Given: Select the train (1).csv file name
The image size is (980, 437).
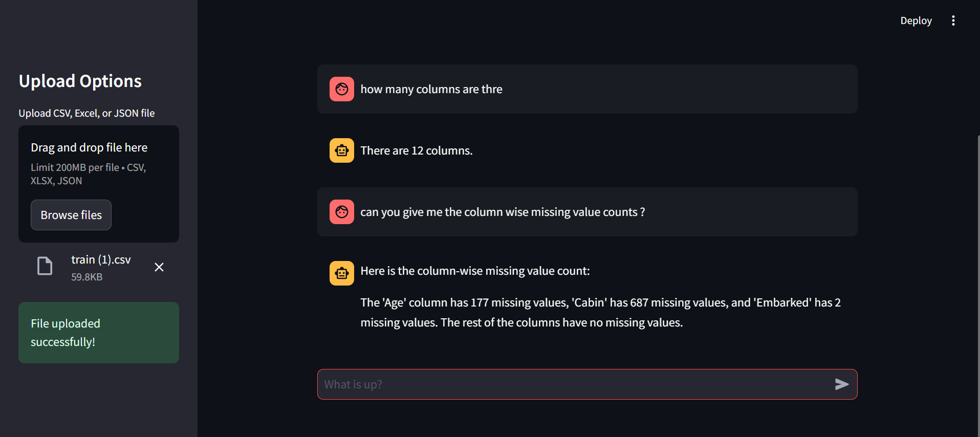Looking at the screenshot, I should point(101,260).
